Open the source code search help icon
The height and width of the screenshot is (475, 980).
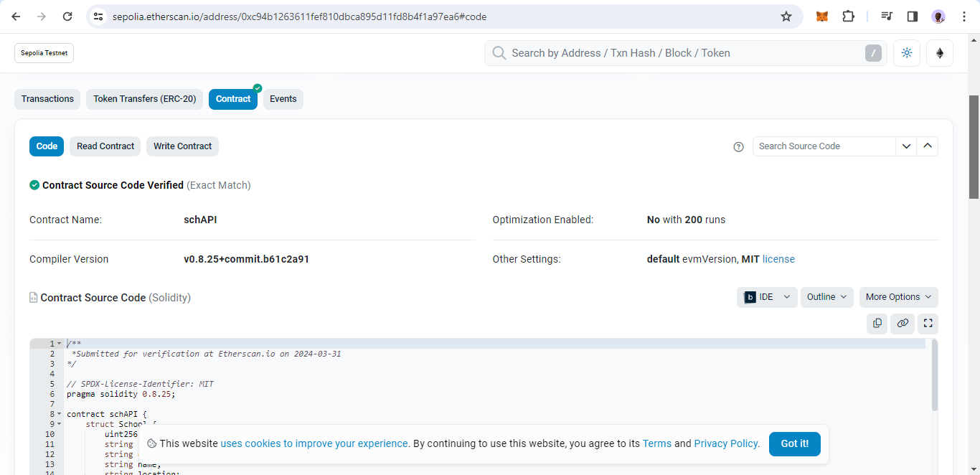739,146
